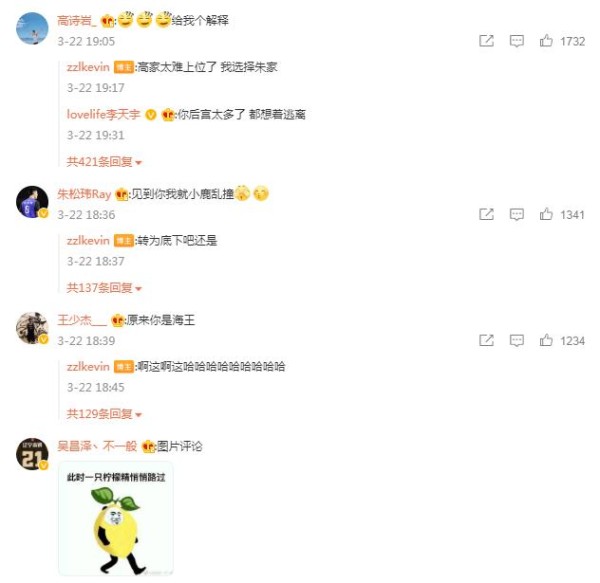Open 王少杰__'s profile avatar
This screenshot has height=583, width=600.
pyautogui.click(x=32, y=328)
